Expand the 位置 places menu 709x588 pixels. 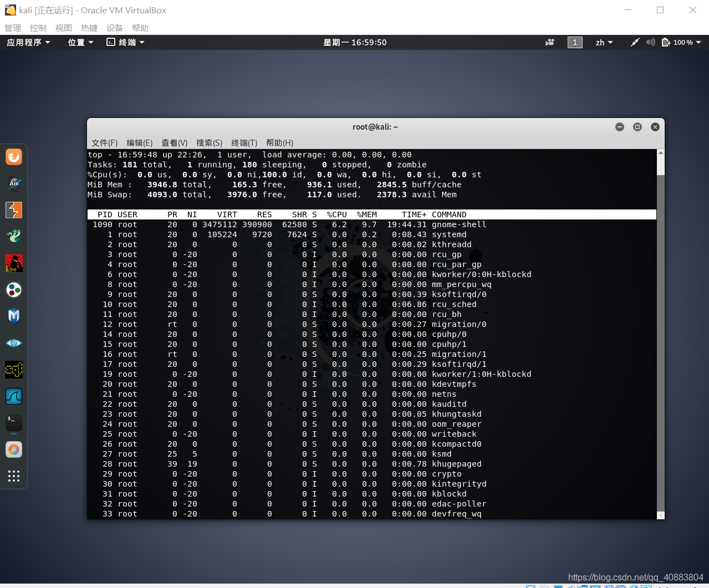(x=80, y=42)
